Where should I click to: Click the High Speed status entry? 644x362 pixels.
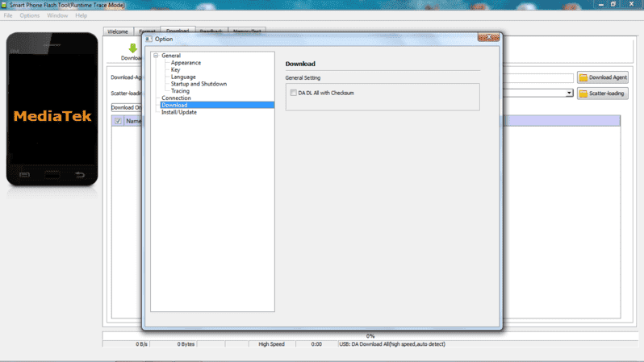click(x=271, y=344)
